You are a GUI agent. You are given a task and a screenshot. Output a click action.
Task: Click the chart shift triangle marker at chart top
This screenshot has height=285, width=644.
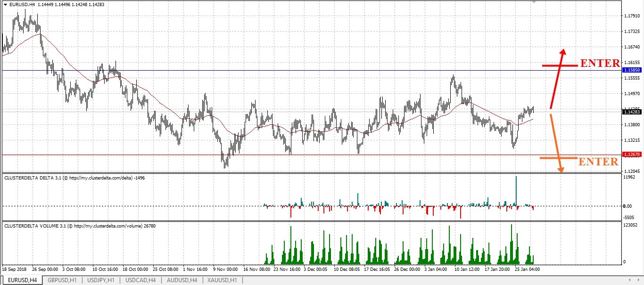coord(534,2)
